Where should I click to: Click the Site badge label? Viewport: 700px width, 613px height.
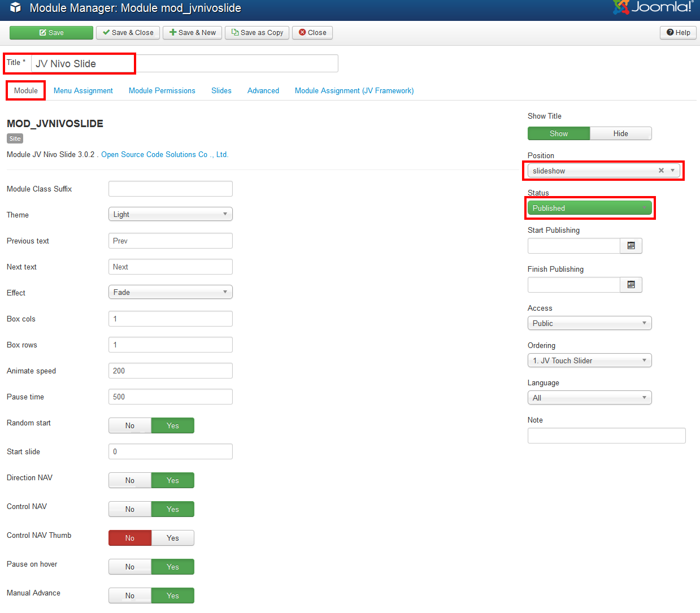[x=15, y=138]
